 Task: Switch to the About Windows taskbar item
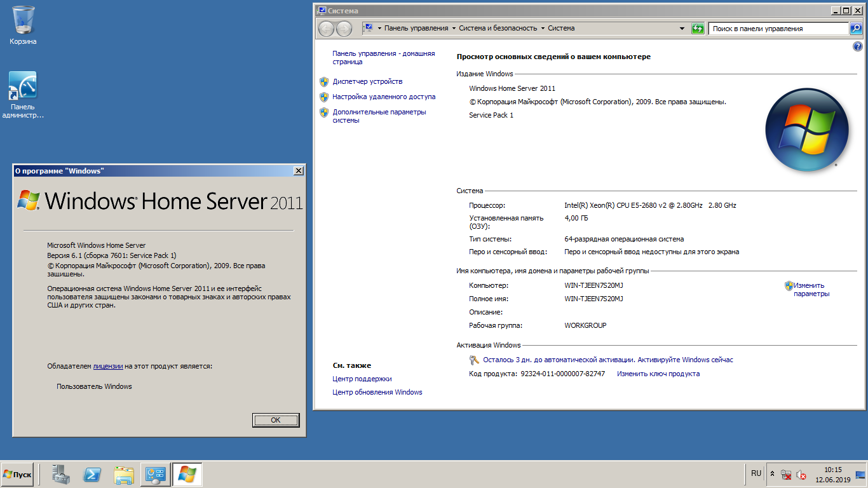(x=187, y=475)
